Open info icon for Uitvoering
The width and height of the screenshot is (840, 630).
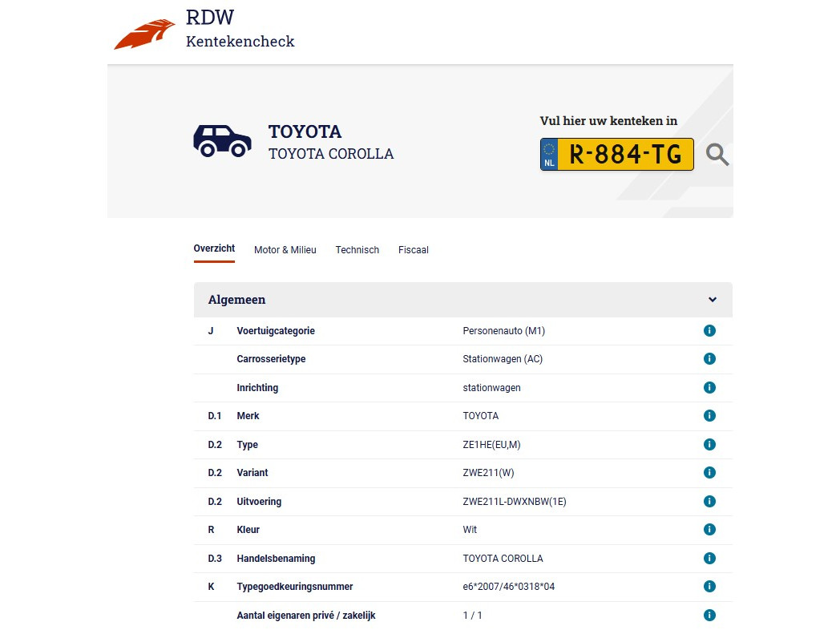[x=709, y=502]
